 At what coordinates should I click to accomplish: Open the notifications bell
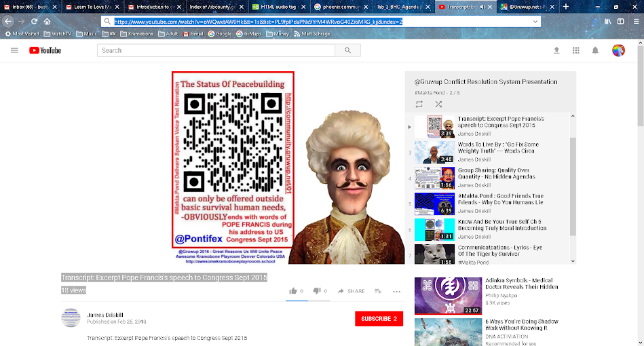coord(595,50)
